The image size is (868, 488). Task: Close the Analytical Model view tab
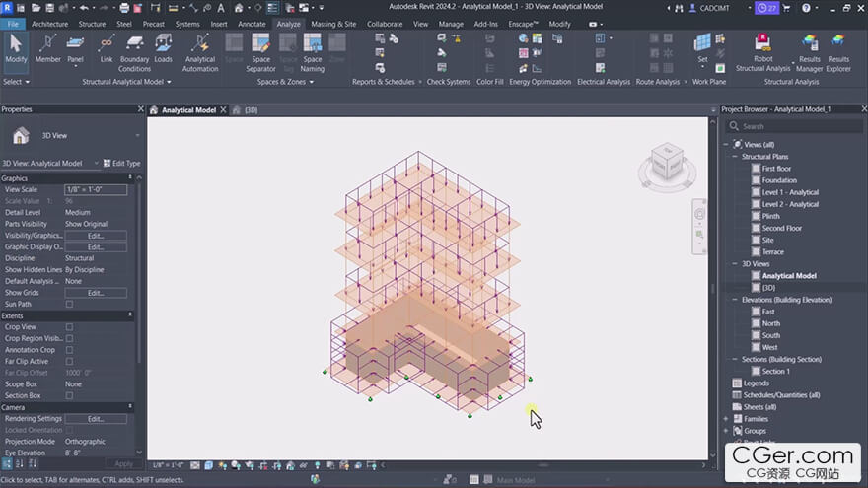click(223, 110)
